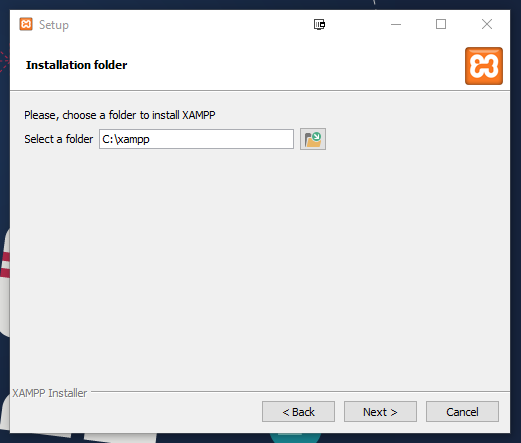Click the monitor-window icon in the title bar
The width and height of the screenshot is (521, 443).
(319, 24)
